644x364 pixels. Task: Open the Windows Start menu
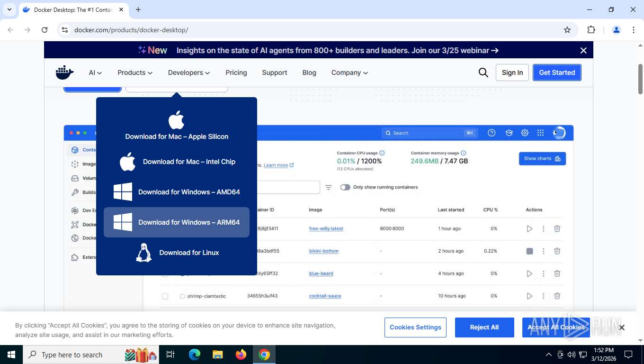[x=11, y=355]
